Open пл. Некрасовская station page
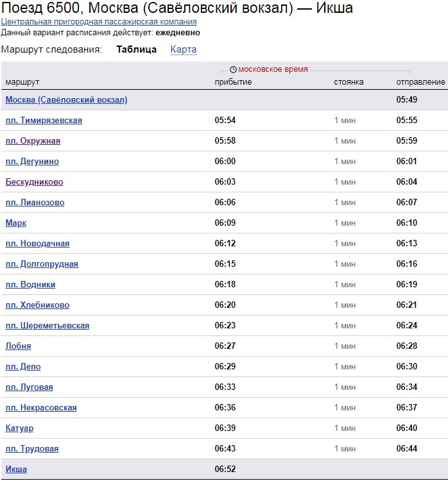Screen dimensions: 448x481 (x=41, y=408)
